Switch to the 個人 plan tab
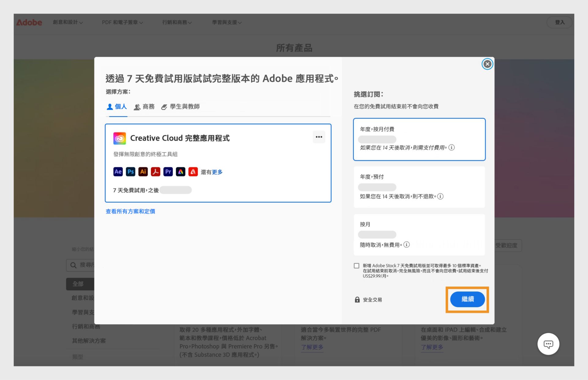This screenshot has height=380, width=588. (x=117, y=107)
